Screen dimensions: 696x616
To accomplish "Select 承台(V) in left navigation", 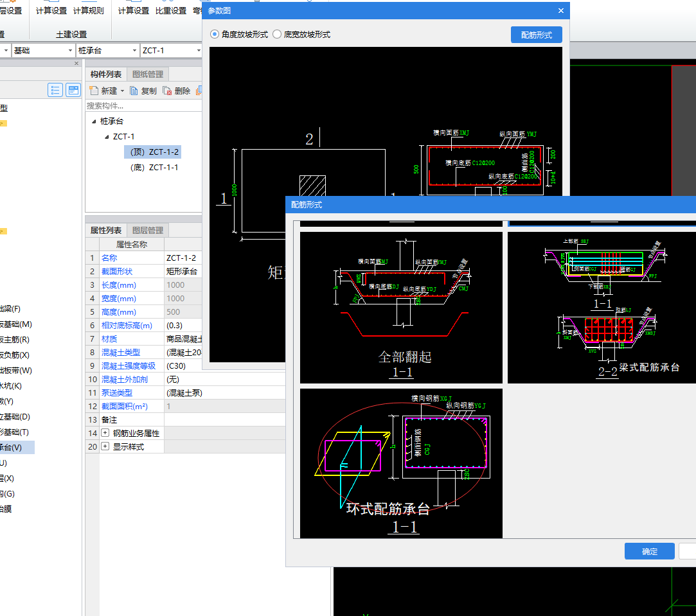I will (x=17, y=447).
